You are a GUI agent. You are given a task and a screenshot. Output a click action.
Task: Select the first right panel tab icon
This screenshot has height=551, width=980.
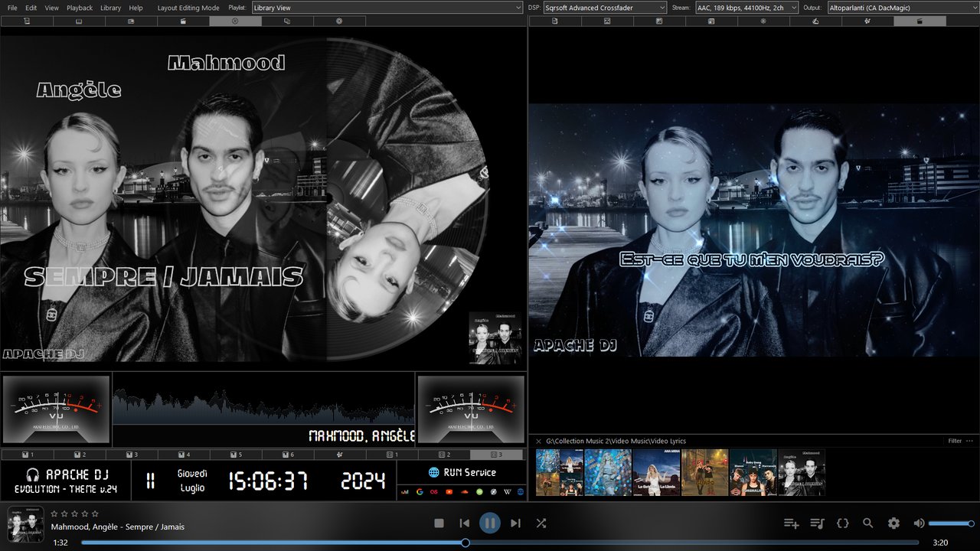coord(555,21)
